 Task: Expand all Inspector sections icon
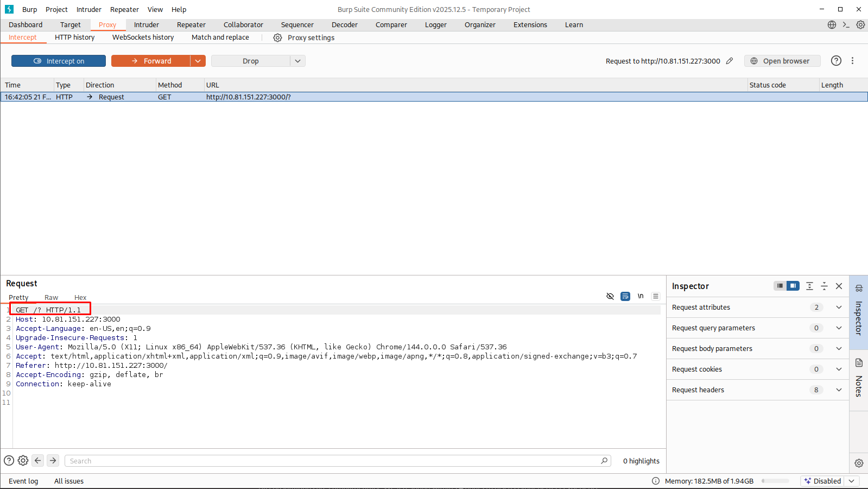point(809,286)
